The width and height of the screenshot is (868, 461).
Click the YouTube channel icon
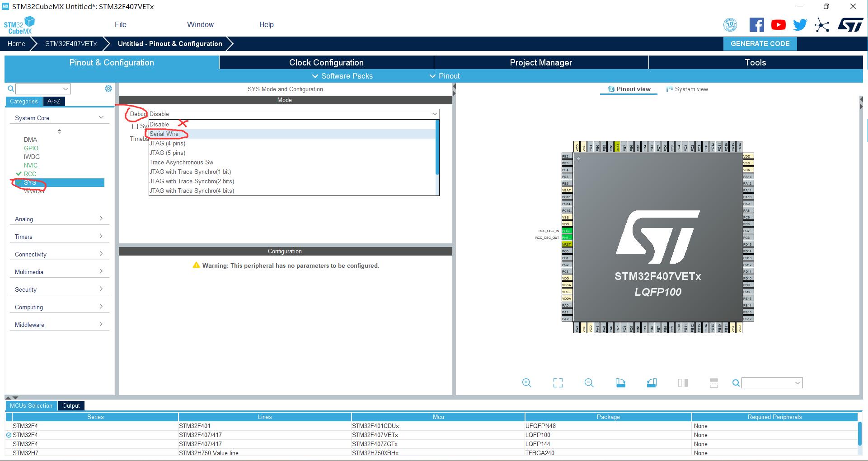pos(778,24)
